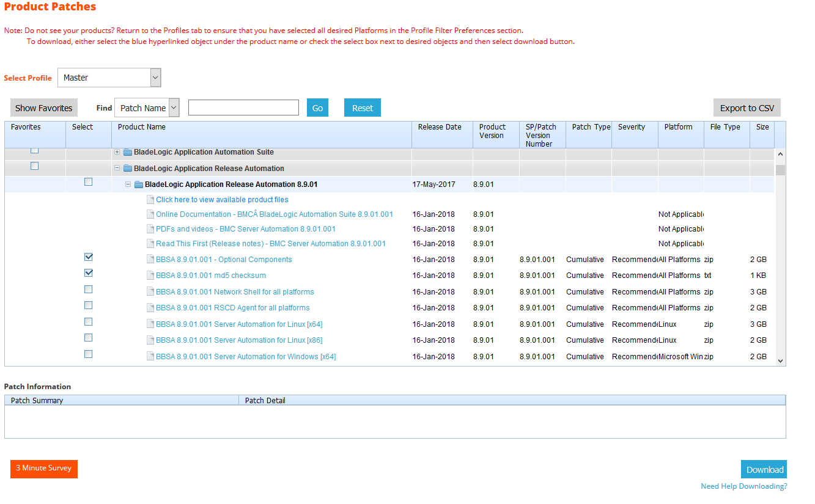The width and height of the screenshot is (815, 504).
Task: Click the vertical scrollbar thumb in patch list
Action: 780,170
